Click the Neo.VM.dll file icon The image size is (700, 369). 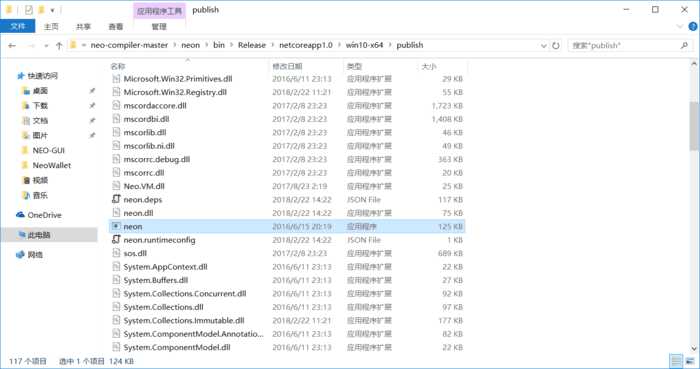point(116,186)
